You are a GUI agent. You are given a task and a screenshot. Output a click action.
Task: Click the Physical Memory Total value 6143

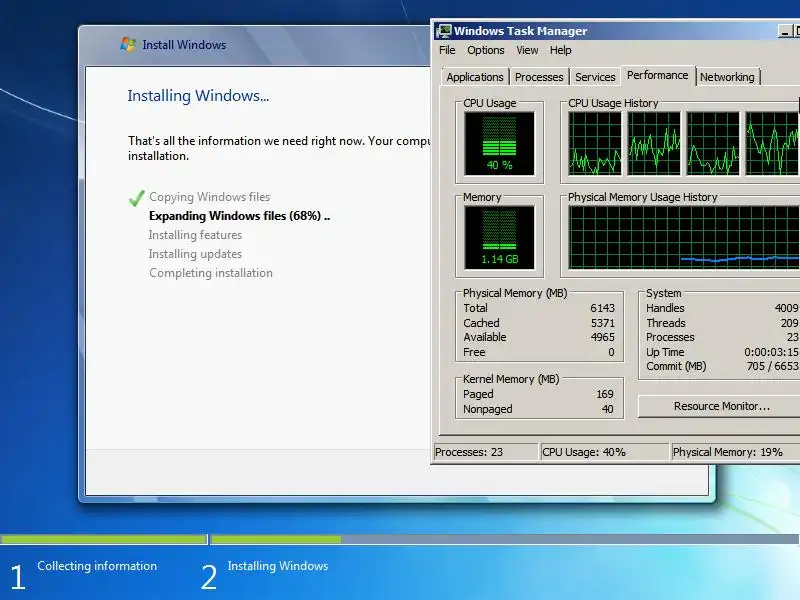tap(603, 308)
